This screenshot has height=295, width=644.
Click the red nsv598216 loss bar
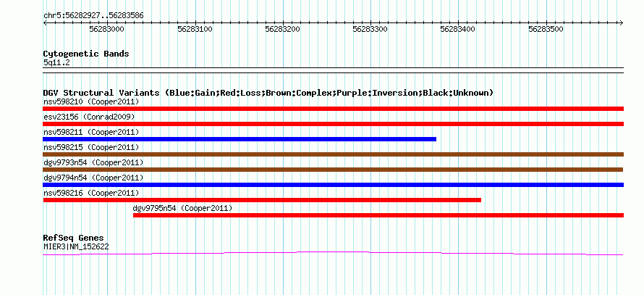click(262, 200)
